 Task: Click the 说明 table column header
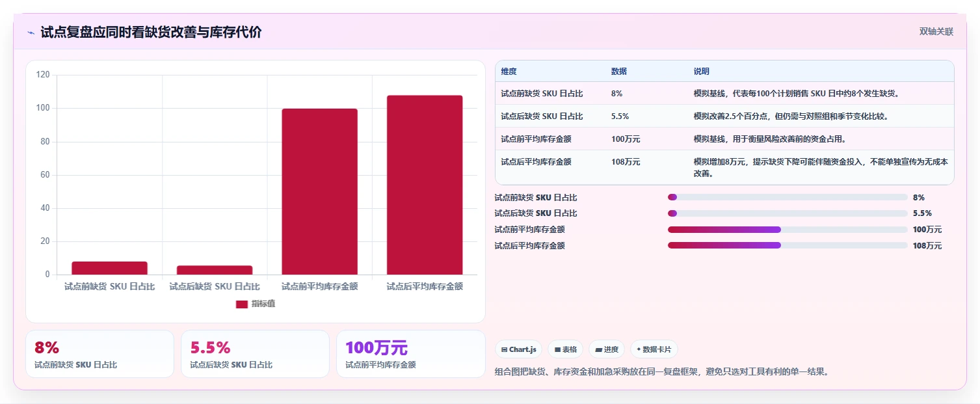[x=702, y=72]
